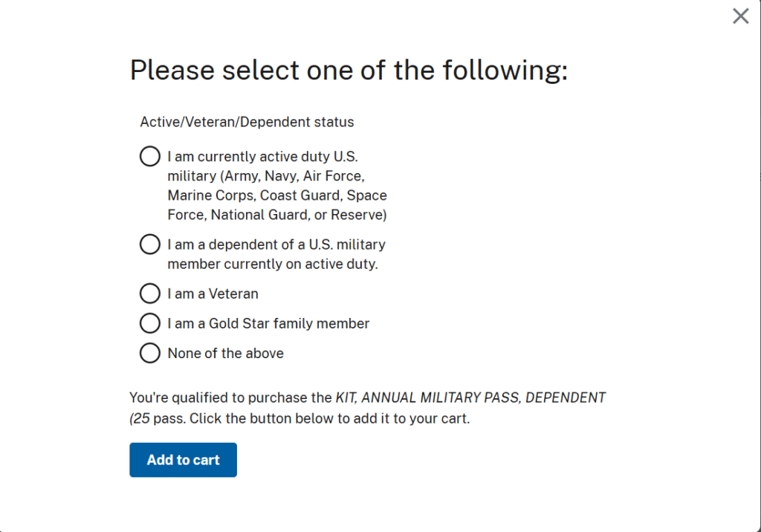Click the "Marine Corps, Coast Guard, Space" text line
The height and width of the screenshot is (532, 761).
(277, 195)
